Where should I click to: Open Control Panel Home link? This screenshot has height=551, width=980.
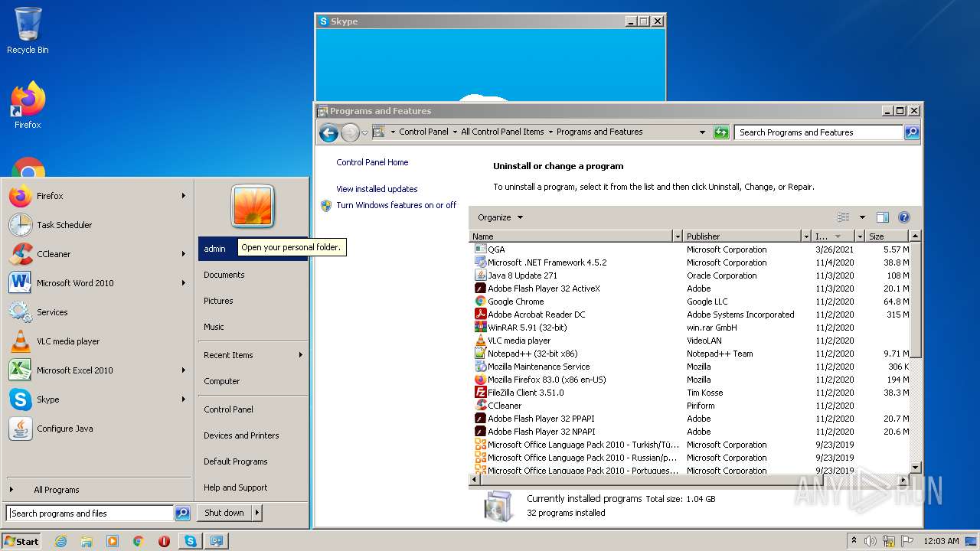(x=372, y=162)
